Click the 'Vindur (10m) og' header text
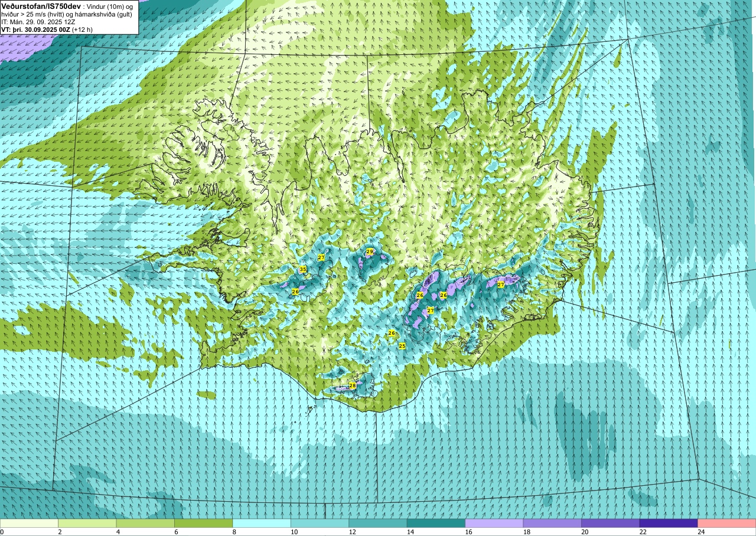 [110, 6]
